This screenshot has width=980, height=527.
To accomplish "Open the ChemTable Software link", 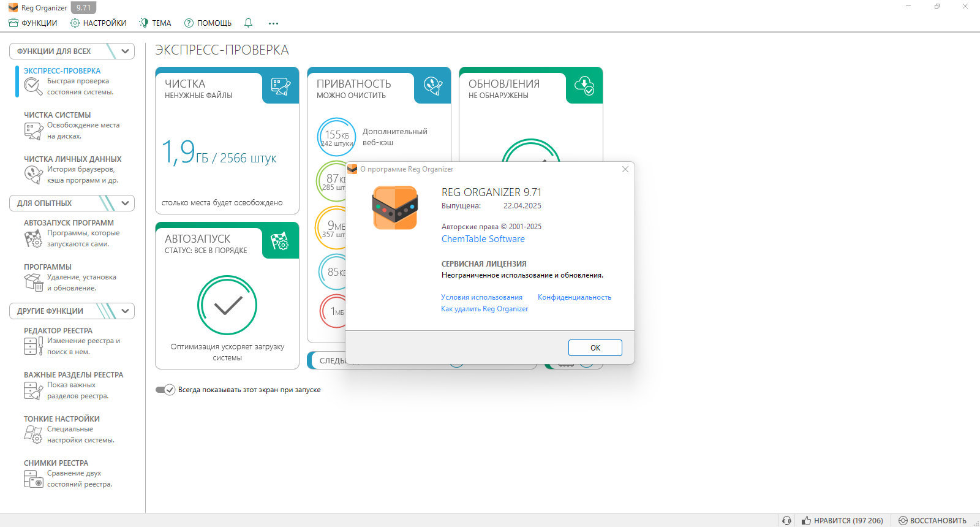I will (x=483, y=239).
